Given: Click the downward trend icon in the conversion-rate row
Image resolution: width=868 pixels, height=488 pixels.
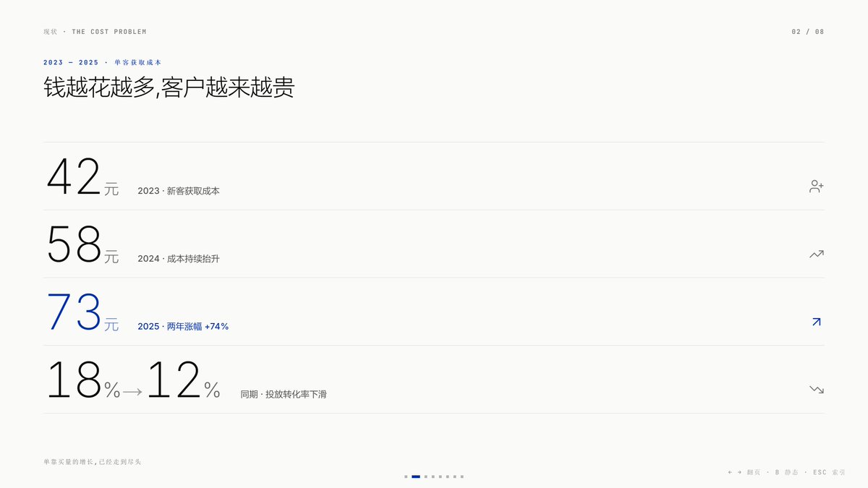Looking at the screenshot, I should (x=817, y=390).
